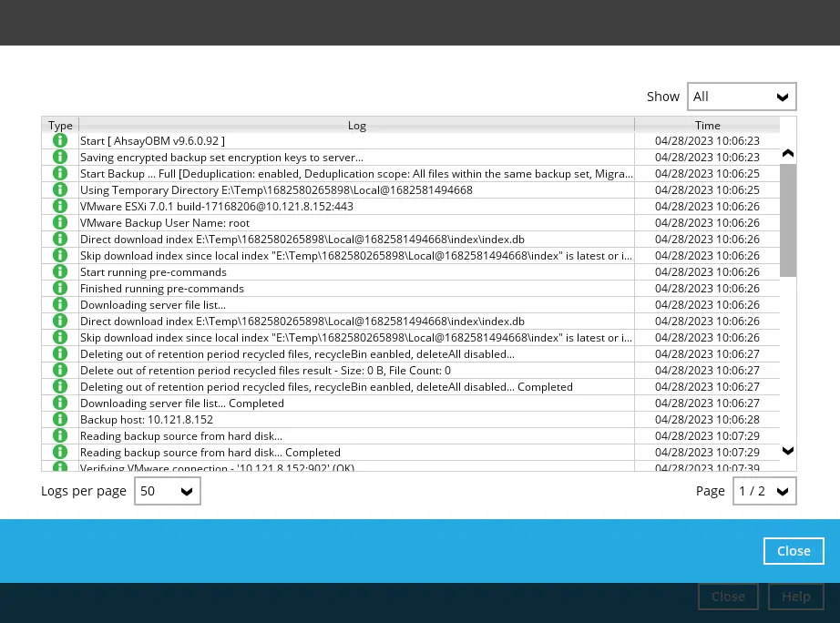Click the scroll down arrow of log list

tap(788, 451)
